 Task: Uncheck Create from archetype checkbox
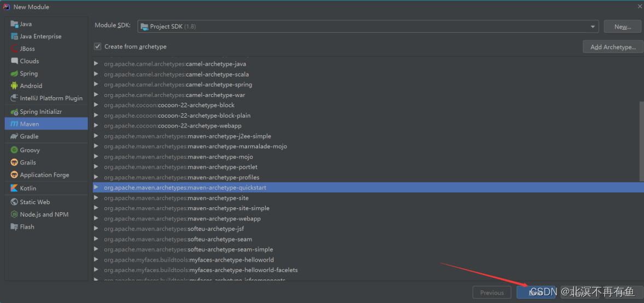tap(97, 46)
